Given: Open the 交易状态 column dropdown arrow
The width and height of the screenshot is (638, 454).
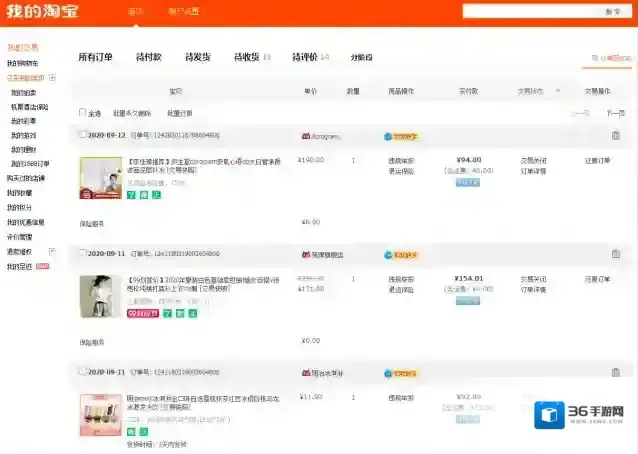Looking at the screenshot, I should point(558,91).
